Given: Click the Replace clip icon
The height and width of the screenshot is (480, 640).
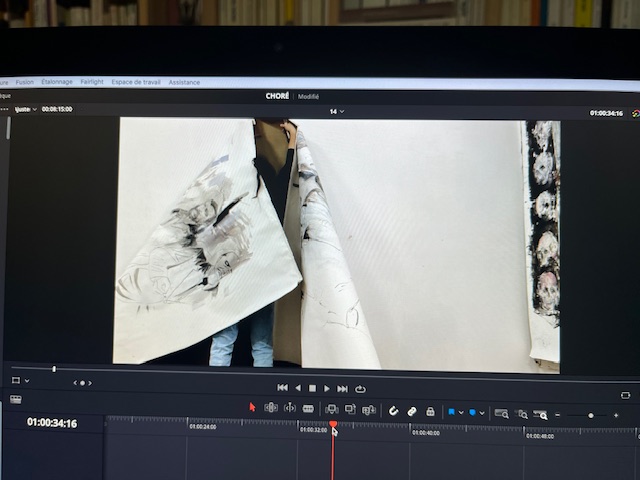Looking at the screenshot, I should [369, 410].
